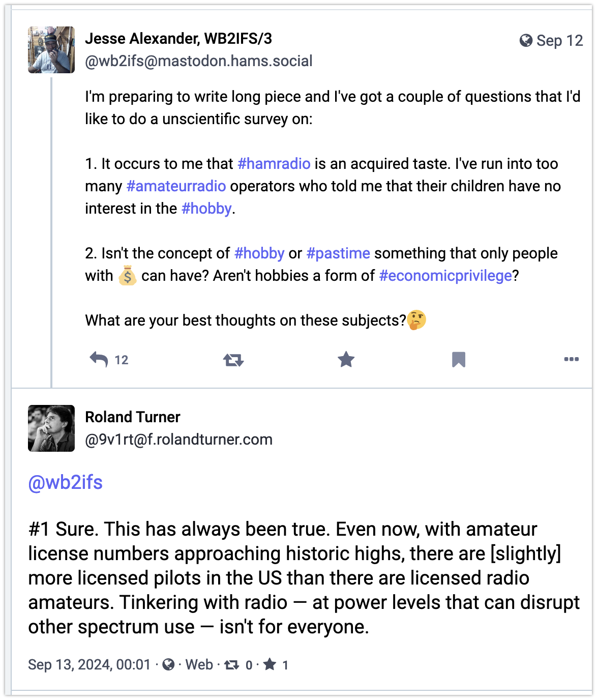Open Roland Turner's profile name
This screenshot has height=700, width=597.
(x=133, y=417)
